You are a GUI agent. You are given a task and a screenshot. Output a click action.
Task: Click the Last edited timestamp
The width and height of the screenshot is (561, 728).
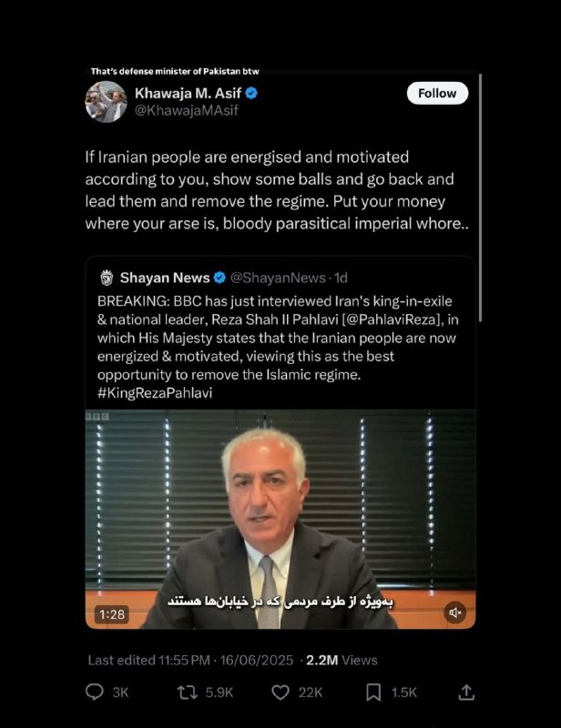click(x=190, y=661)
